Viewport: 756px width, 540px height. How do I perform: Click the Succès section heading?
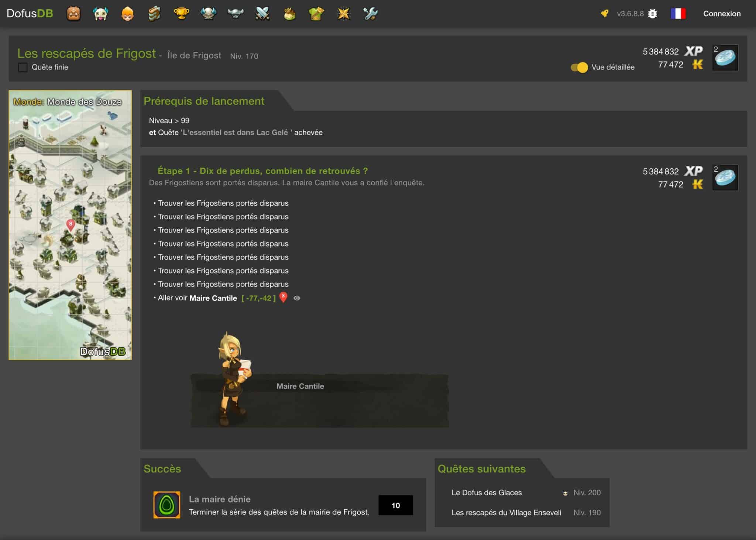pyautogui.click(x=162, y=469)
